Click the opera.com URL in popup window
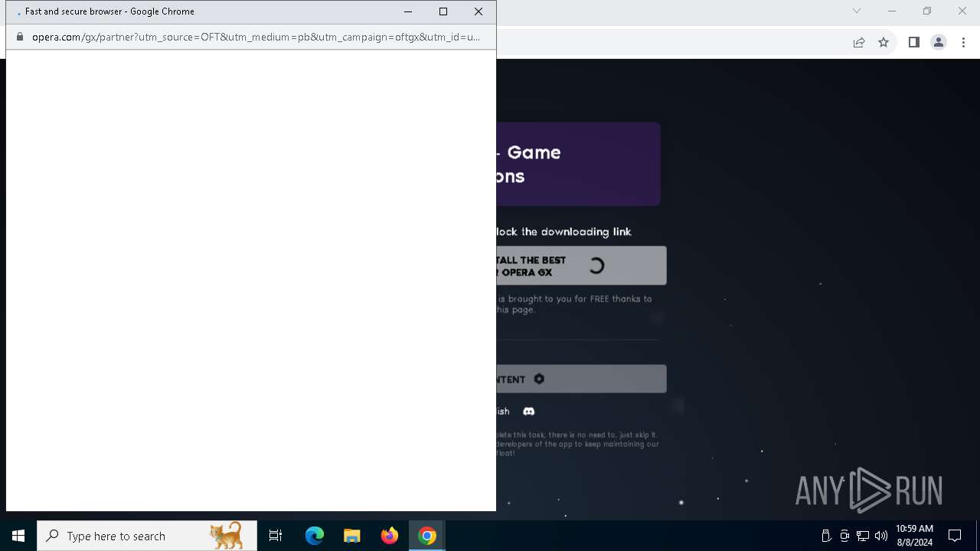This screenshot has height=551, width=980. point(256,37)
